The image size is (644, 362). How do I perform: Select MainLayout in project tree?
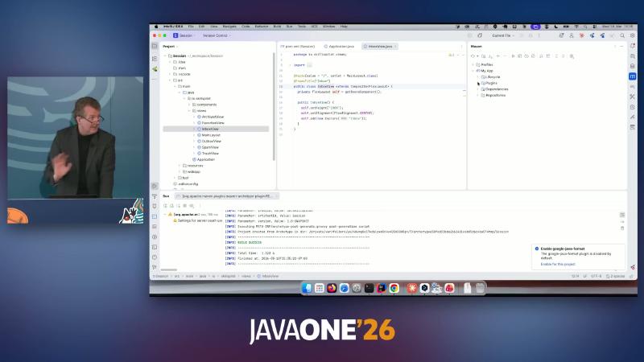(211, 135)
